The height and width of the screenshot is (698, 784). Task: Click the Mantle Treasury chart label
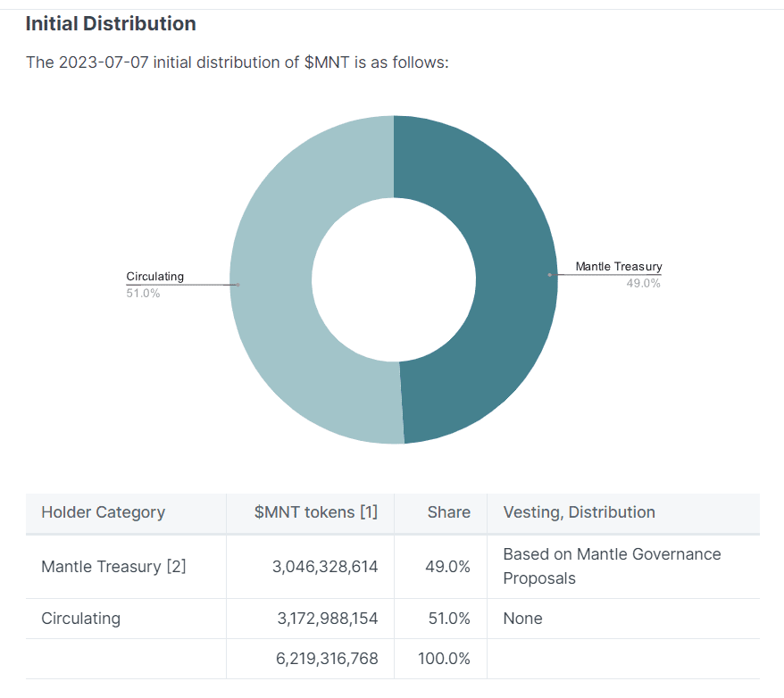tap(619, 266)
